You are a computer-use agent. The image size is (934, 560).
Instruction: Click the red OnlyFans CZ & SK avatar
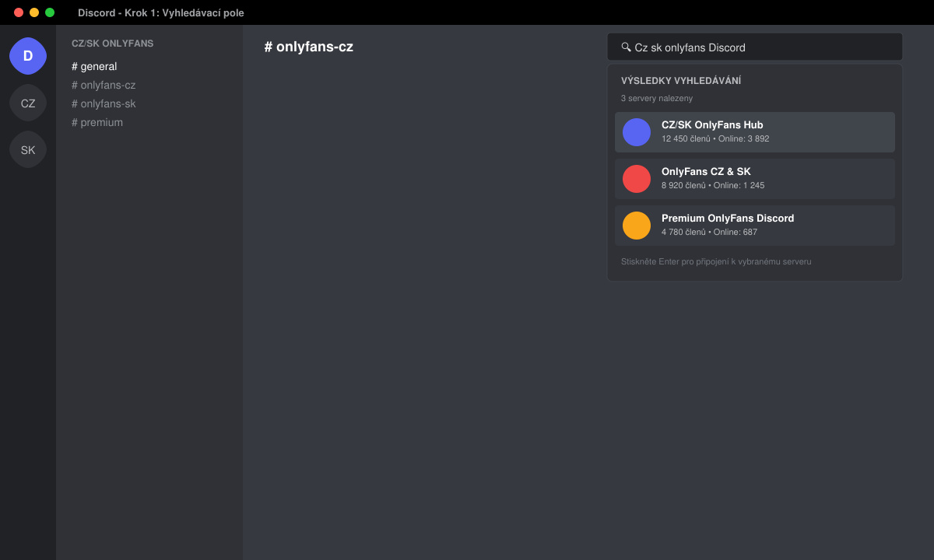click(637, 179)
